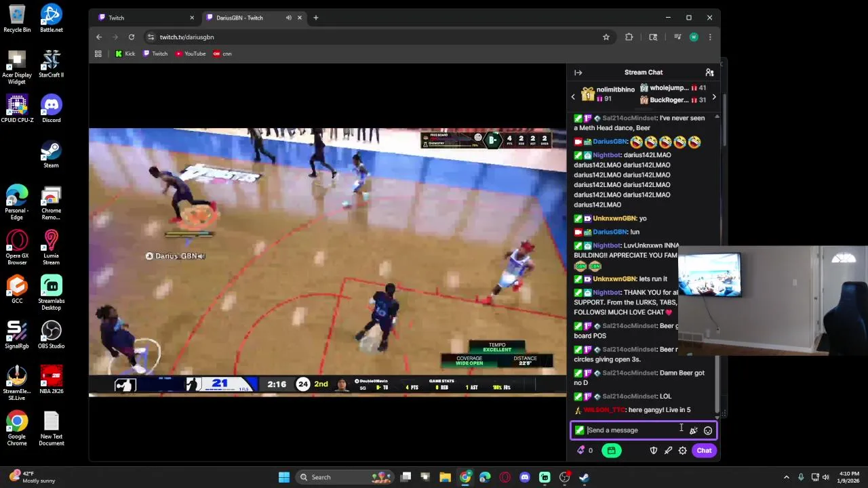Switch to the first Twitch browser tab

click(146, 18)
